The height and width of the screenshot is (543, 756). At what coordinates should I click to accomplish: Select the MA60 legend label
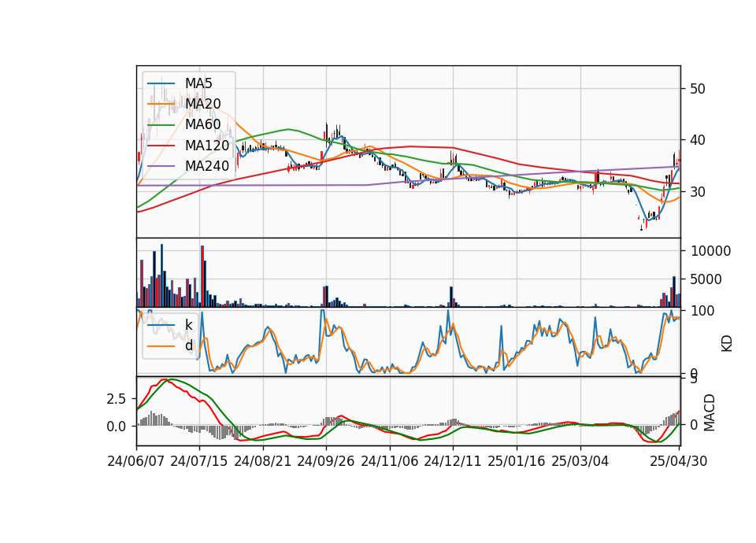pyautogui.click(x=203, y=125)
